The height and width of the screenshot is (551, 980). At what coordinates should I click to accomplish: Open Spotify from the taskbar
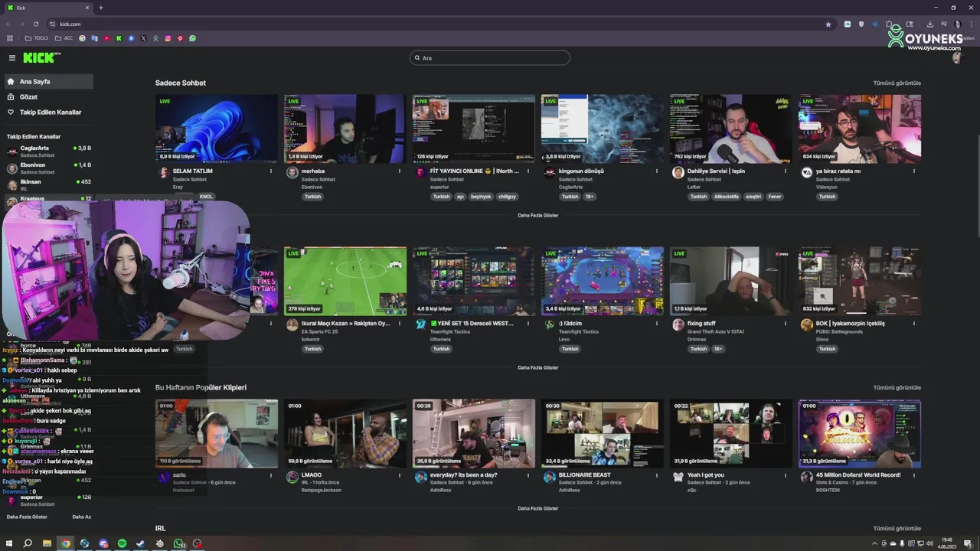[122, 543]
